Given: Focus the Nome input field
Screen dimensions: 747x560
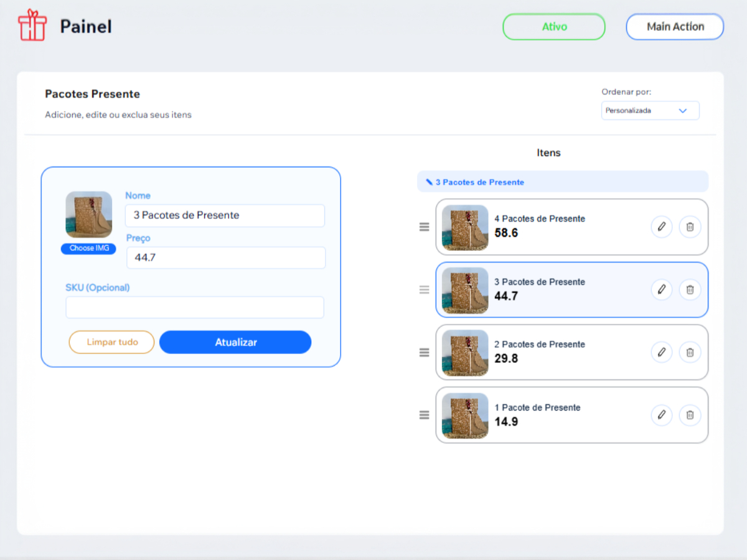Looking at the screenshot, I should click(x=225, y=215).
